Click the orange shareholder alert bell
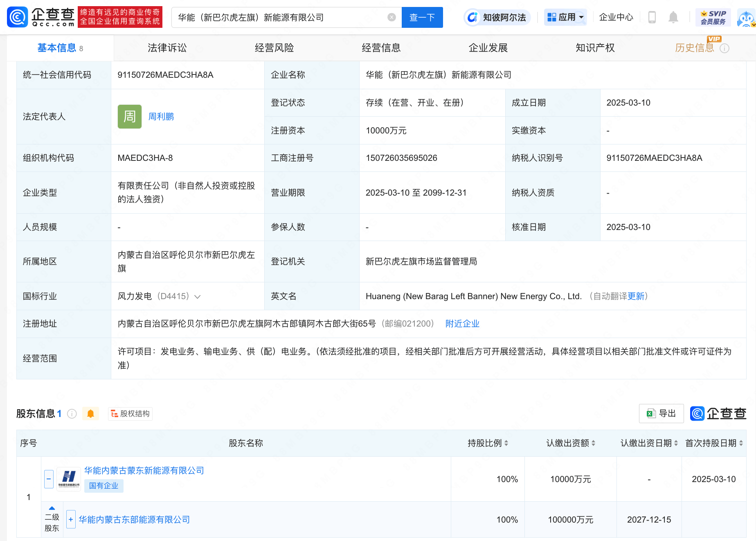 pos(91,414)
